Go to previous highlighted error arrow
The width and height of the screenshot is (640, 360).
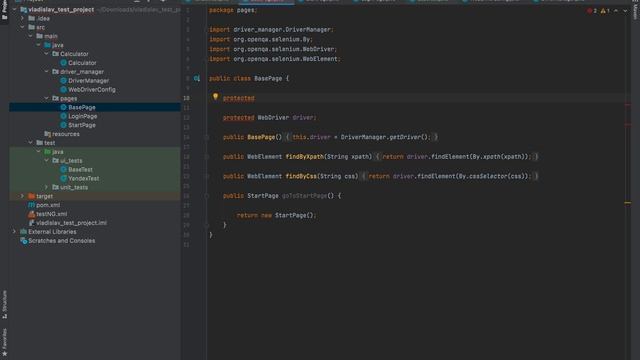pos(616,11)
